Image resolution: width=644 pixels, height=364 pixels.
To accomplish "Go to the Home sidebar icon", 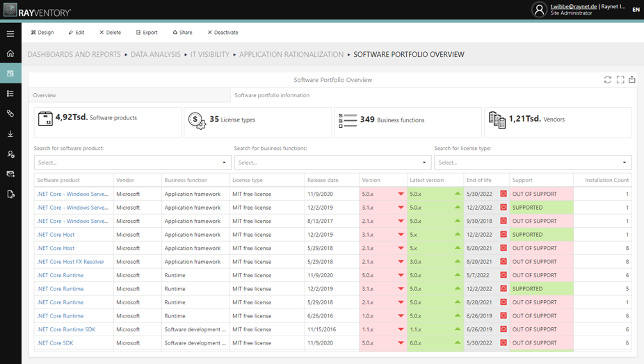I will click(x=10, y=53).
